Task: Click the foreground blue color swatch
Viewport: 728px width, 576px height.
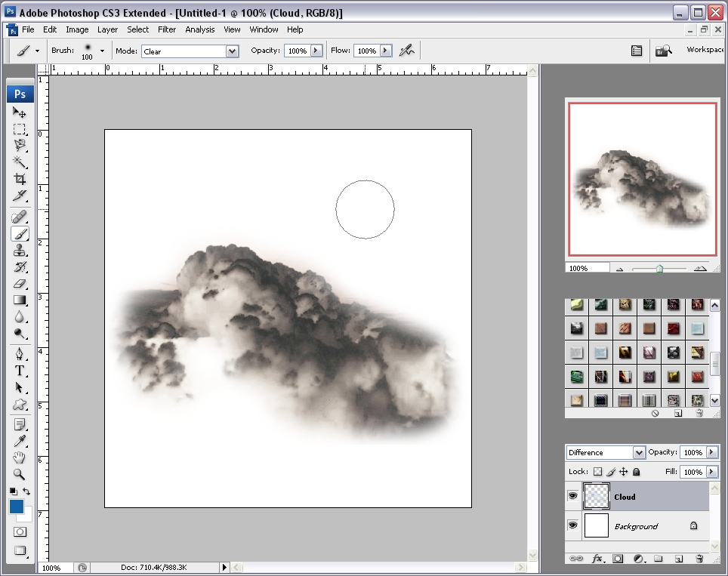Action: click(17, 507)
